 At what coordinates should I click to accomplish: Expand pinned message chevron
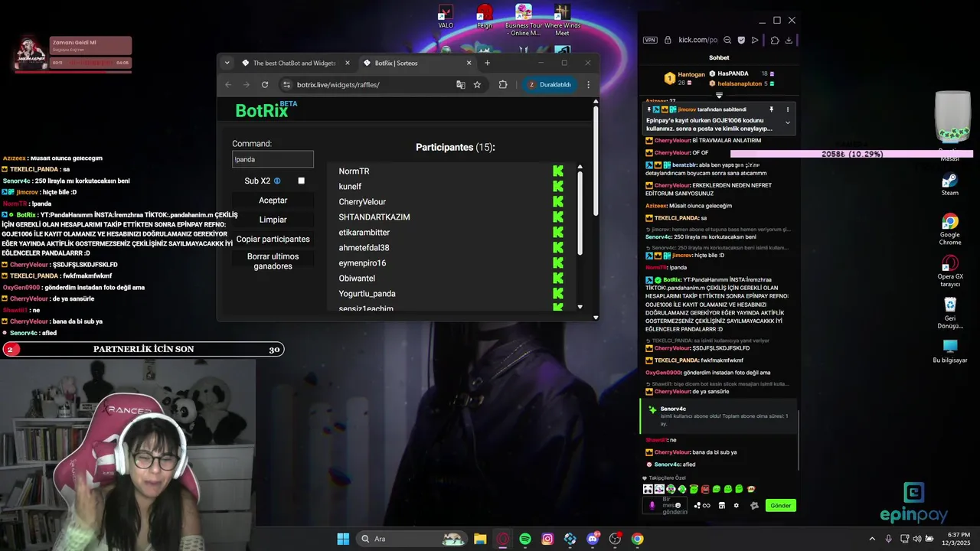point(787,123)
